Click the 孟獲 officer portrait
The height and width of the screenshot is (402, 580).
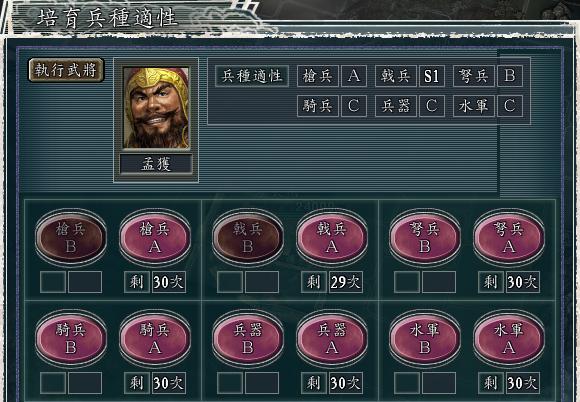pos(156,108)
